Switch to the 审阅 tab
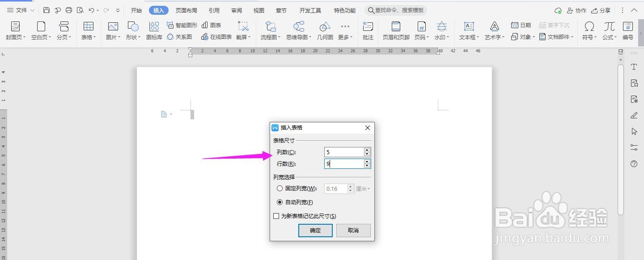This screenshot has height=260, width=644. tap(237, 10)
